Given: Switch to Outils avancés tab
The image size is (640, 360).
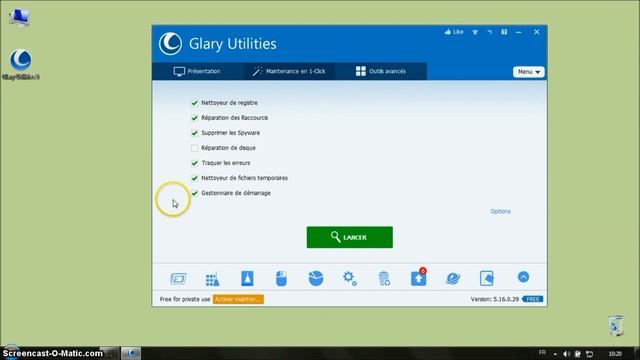Looking at the screenshot, I should click(x=381, y=71).
